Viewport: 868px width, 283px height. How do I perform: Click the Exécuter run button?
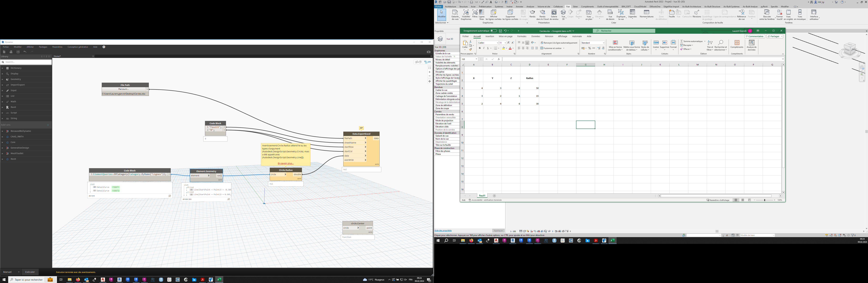tap(30, 272)
